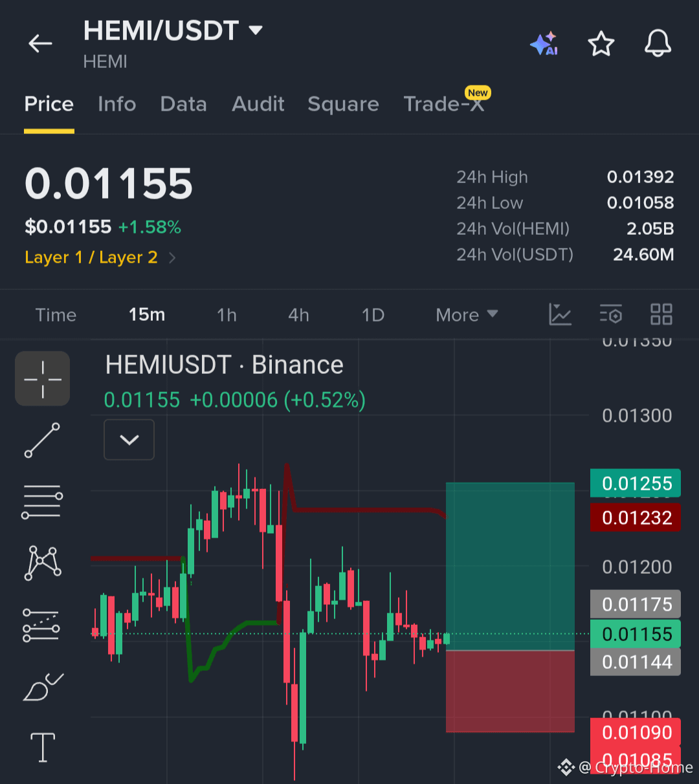
Task: Expand the More intervals dropdown
Action: (467, 315)
